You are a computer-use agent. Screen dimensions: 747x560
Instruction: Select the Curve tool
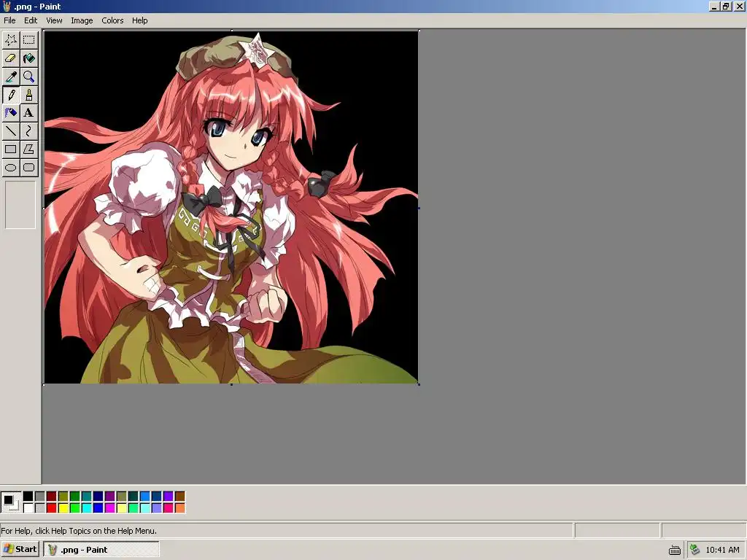tap(29, 131)
